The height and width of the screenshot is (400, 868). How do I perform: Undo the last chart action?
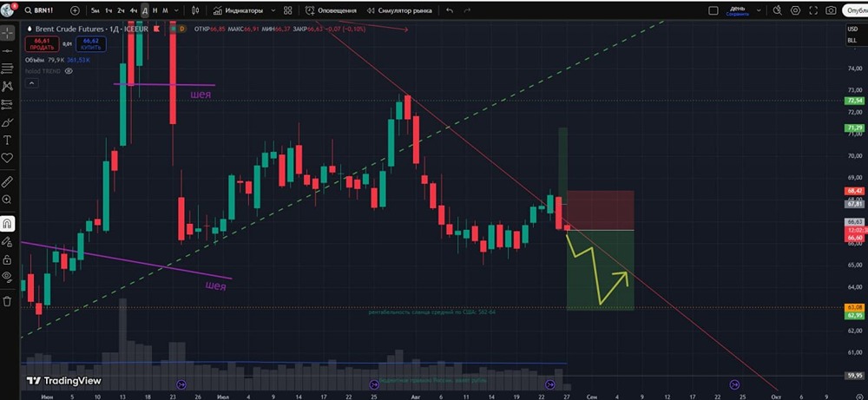450,10
